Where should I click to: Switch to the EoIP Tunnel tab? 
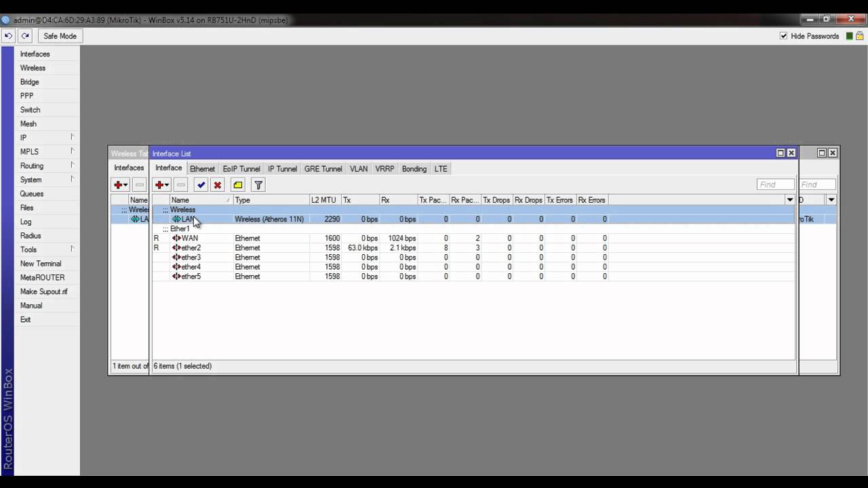(x=241, y=169)
